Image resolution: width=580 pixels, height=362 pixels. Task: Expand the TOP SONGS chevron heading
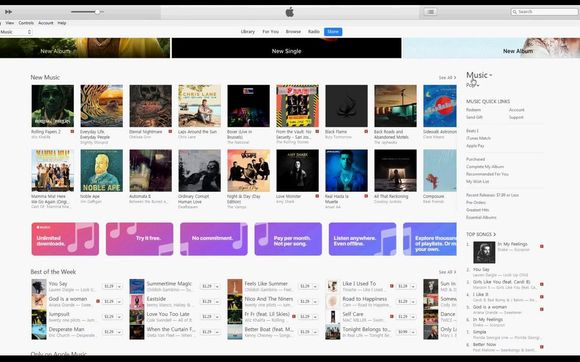click(481, 234)
